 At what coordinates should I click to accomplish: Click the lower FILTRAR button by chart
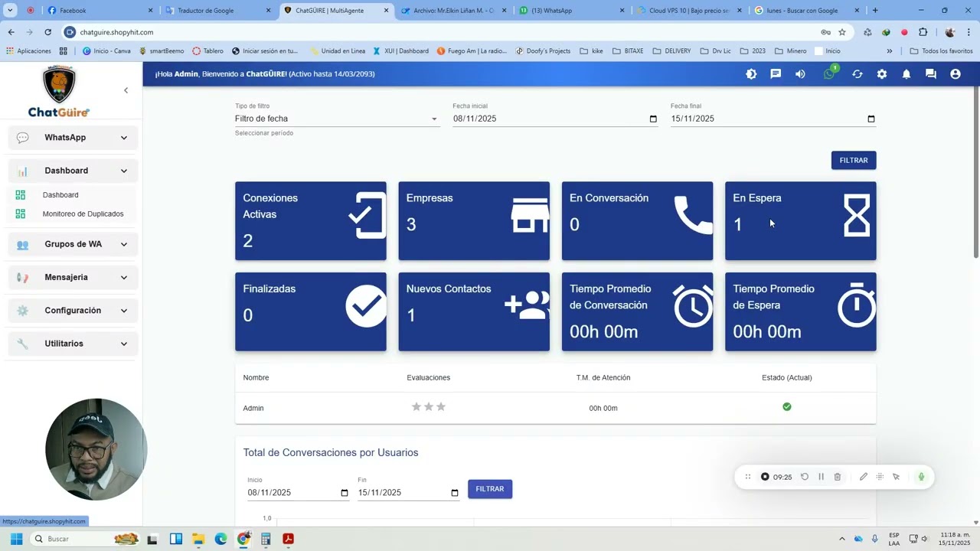point(490,489)
